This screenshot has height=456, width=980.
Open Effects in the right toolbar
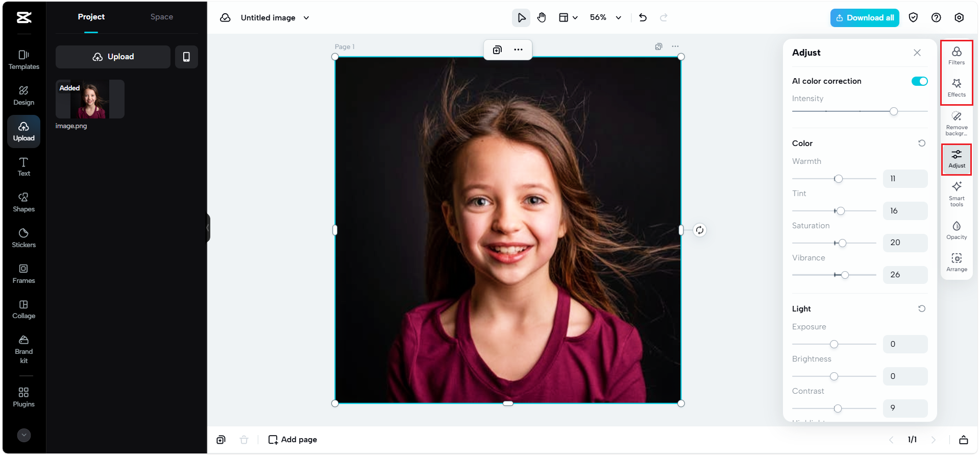pos(957,88)
